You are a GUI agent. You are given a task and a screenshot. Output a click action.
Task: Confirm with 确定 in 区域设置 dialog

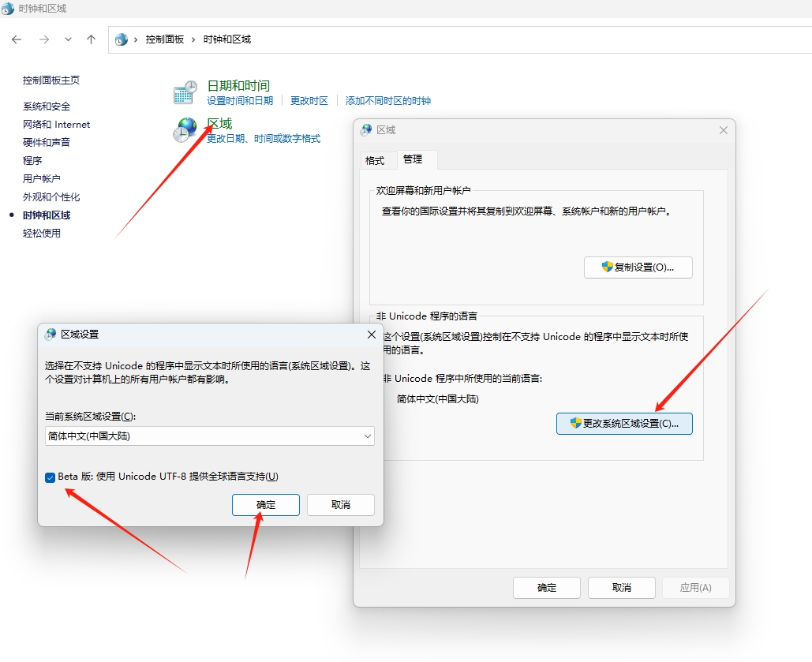[266, 505]
